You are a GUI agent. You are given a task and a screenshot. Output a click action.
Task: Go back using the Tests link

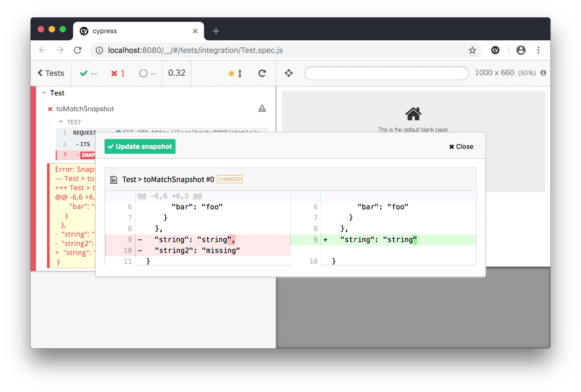(50, 73)
